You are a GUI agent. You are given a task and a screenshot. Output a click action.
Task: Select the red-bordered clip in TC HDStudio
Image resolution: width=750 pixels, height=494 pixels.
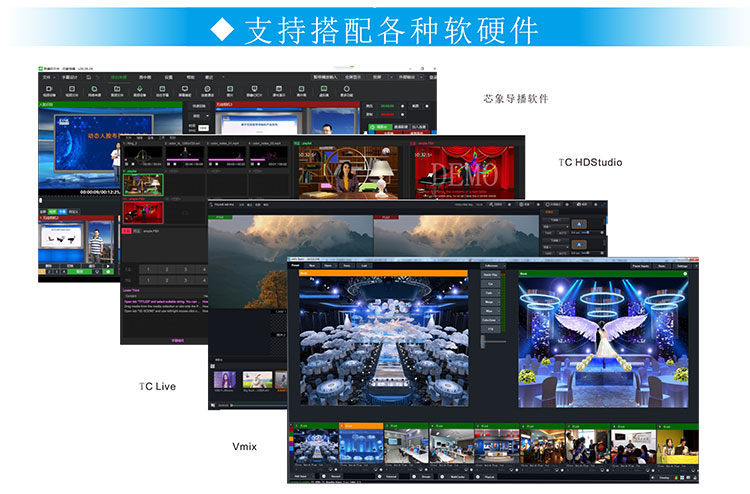click(x=142, y=213)
